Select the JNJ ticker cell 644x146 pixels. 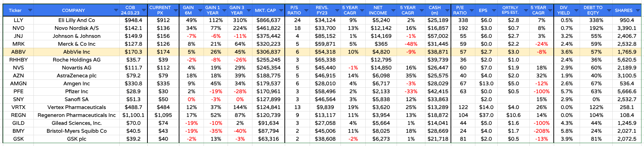18,36
